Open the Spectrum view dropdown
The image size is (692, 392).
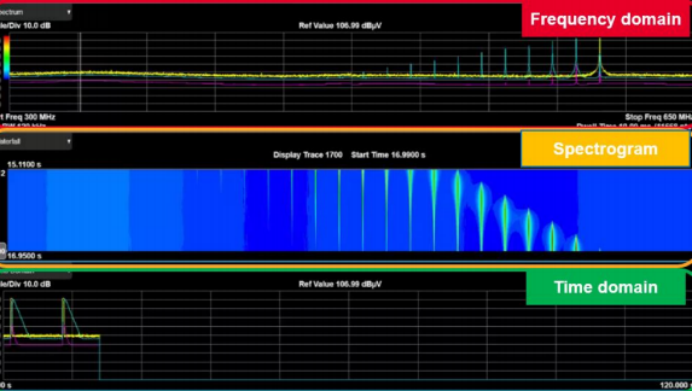tap(35, 12)
